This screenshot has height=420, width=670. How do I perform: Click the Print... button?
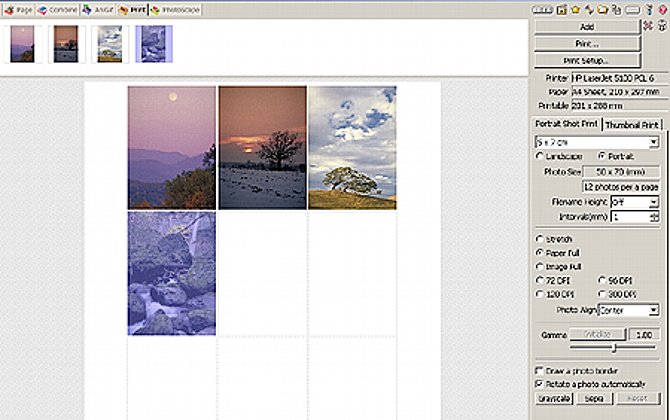tap(587, 44)
